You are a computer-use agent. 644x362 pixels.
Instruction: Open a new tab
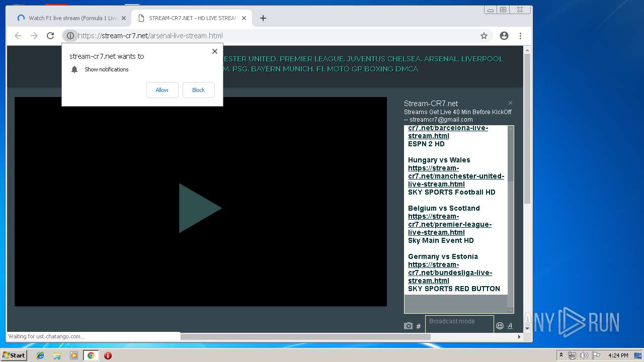pos(263,18)
